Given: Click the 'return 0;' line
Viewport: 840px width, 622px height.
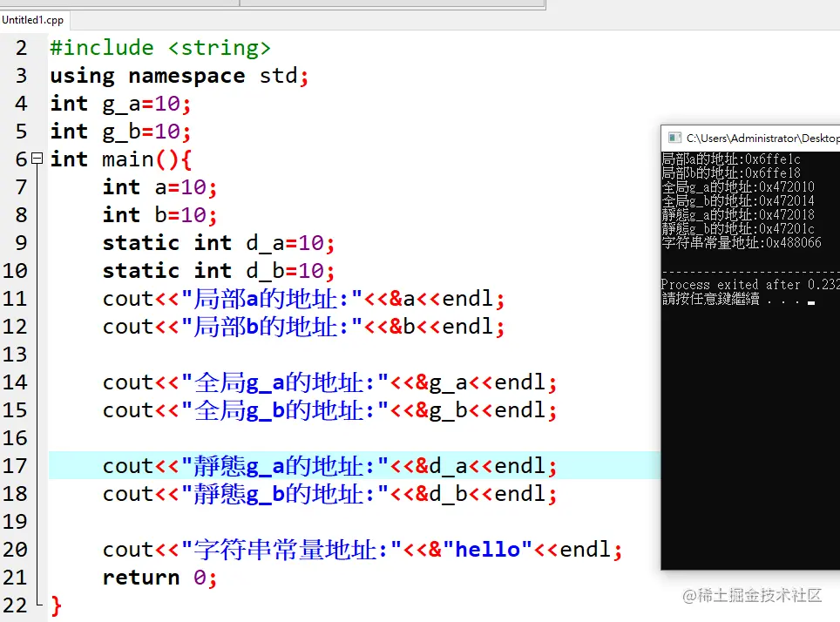Looking at the screenshot, I should tap(159, 578).
